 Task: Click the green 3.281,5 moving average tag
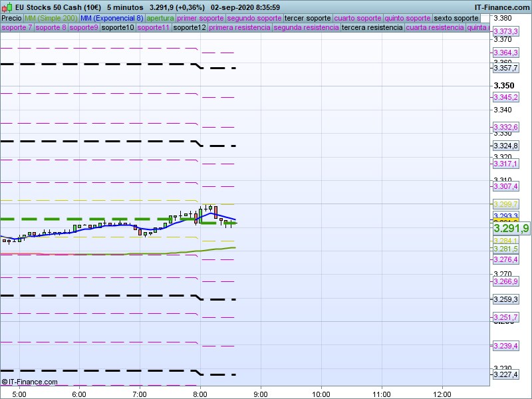pos(505,249)
